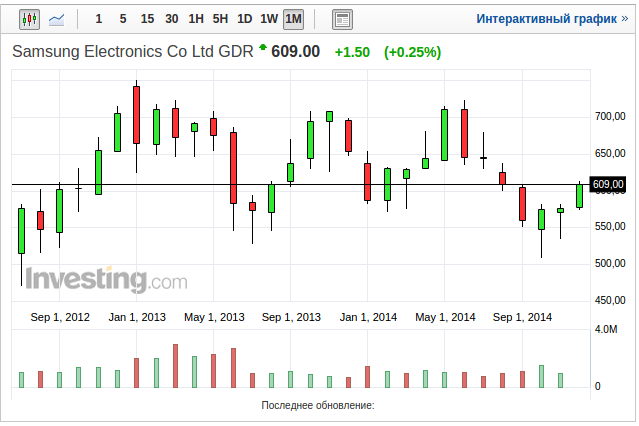This screenshot has height=426, width=639.
Task: Select the 5H timeframe
Action: (x=220, y=19)
